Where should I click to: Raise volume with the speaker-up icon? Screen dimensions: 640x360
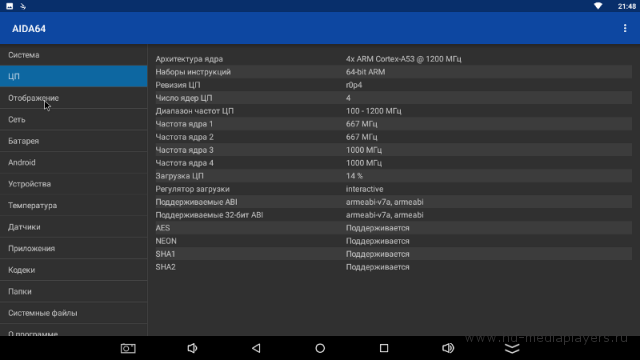448,348
